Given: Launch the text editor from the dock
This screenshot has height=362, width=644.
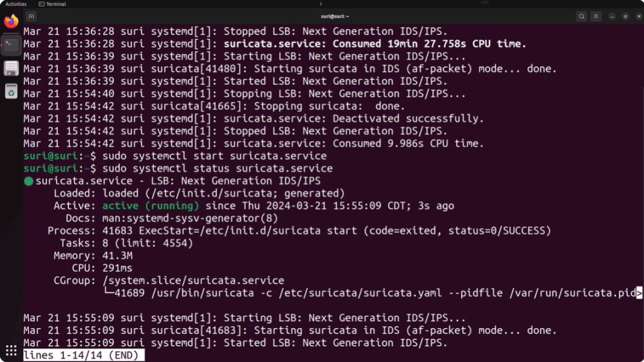Looking at the screenshot, I should click(x=11, y=69).
